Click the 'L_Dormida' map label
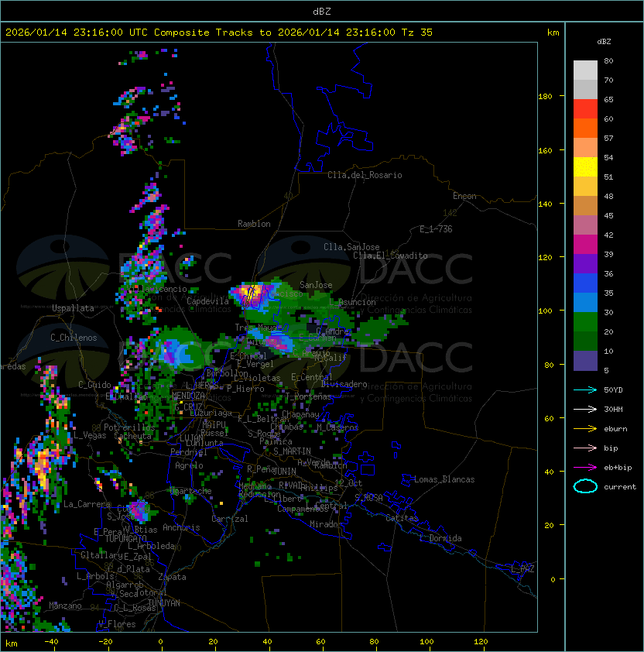 click(x=440, y=538)
